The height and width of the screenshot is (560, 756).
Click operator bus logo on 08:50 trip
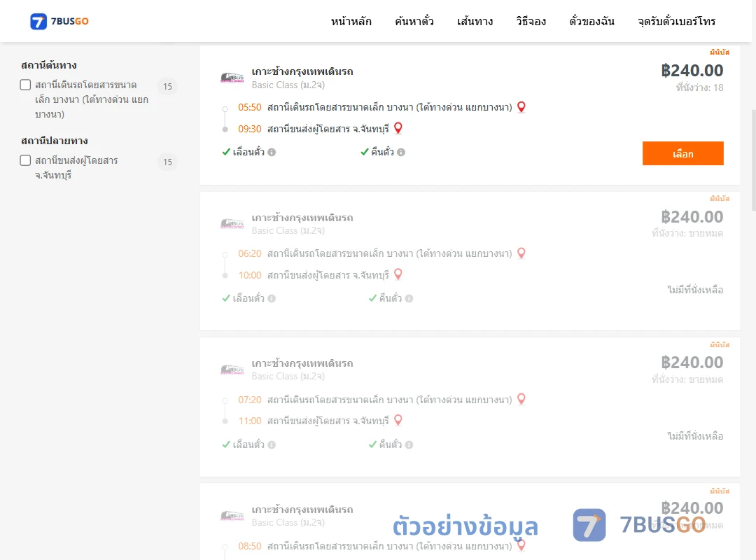click(x=232, y=516)
